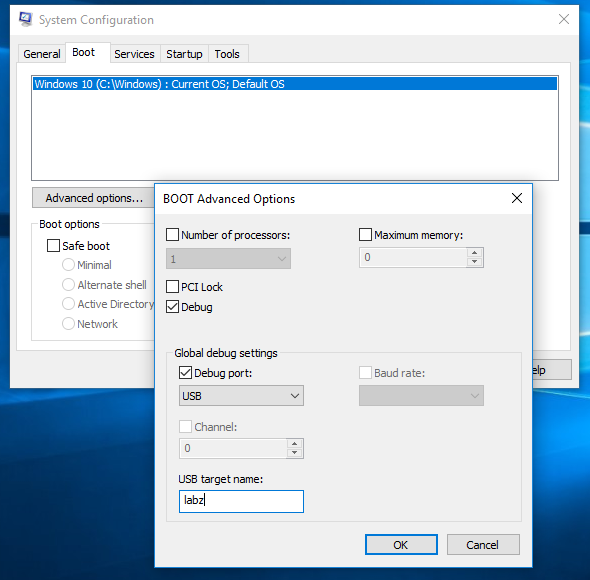Decrease Maximum memory with down arrow
590x580 pixels.
click(x=474, y=262)
